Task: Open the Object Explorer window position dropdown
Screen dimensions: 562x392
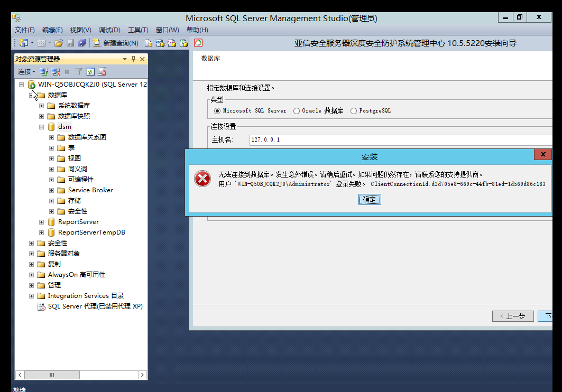Action: pos(125,59)
